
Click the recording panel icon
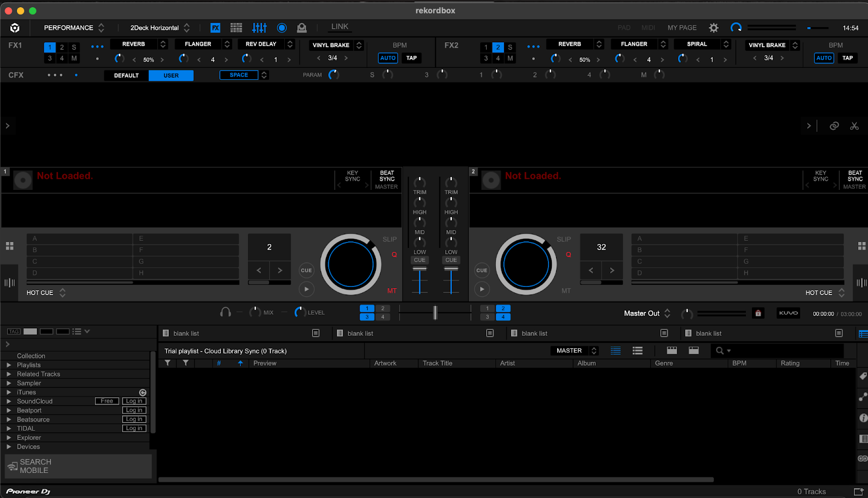[282, 28]
